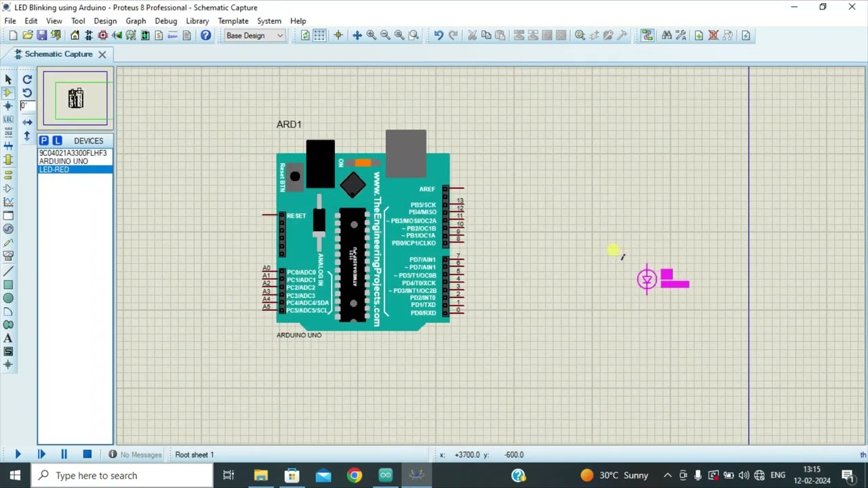Stop the simulation

click(x=87, y=455)
